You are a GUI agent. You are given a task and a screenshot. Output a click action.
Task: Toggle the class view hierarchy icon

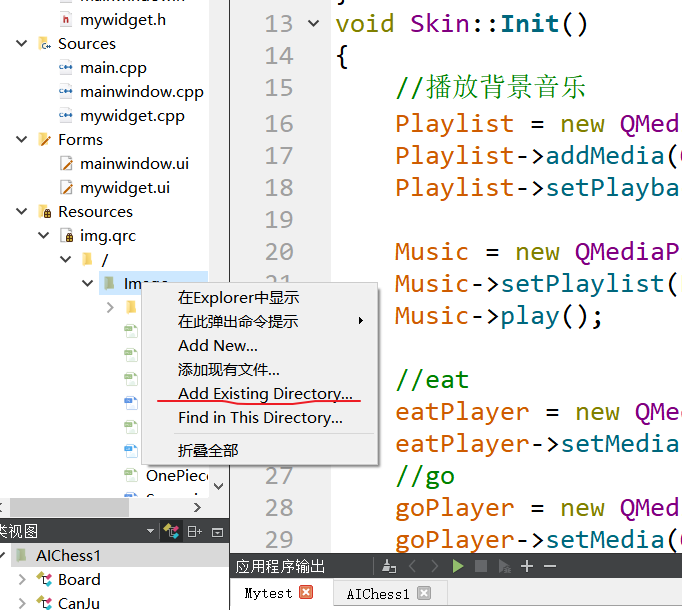(x=171, y=531)
